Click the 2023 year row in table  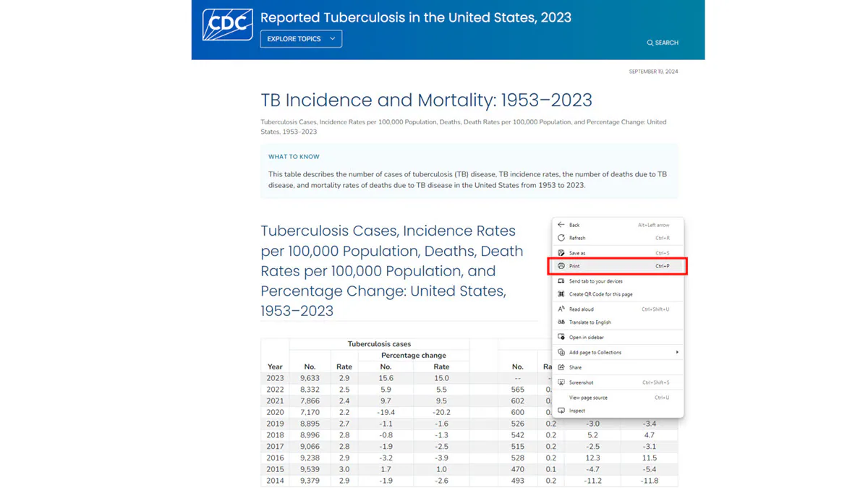tap(275, 378)
